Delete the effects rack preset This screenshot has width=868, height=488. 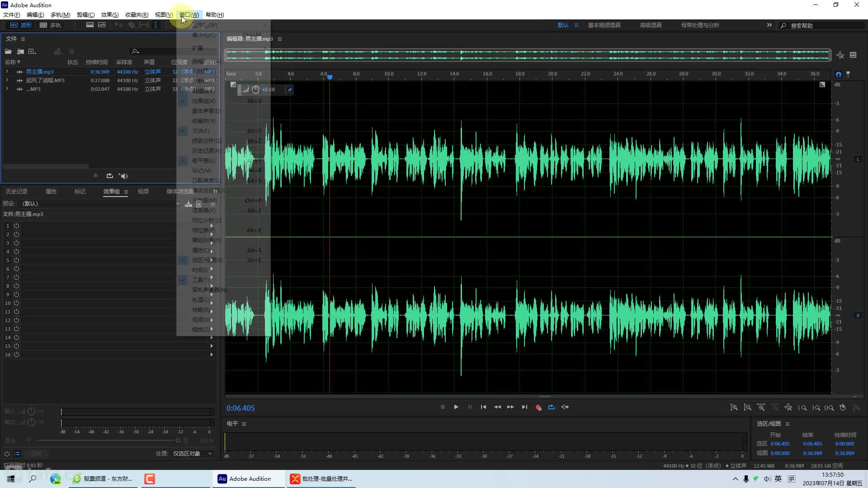(x=198, y=204)
